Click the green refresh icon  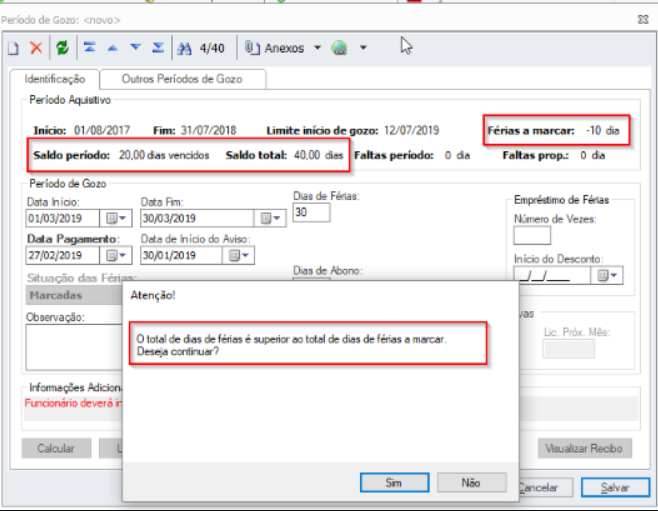click(62, 47)
